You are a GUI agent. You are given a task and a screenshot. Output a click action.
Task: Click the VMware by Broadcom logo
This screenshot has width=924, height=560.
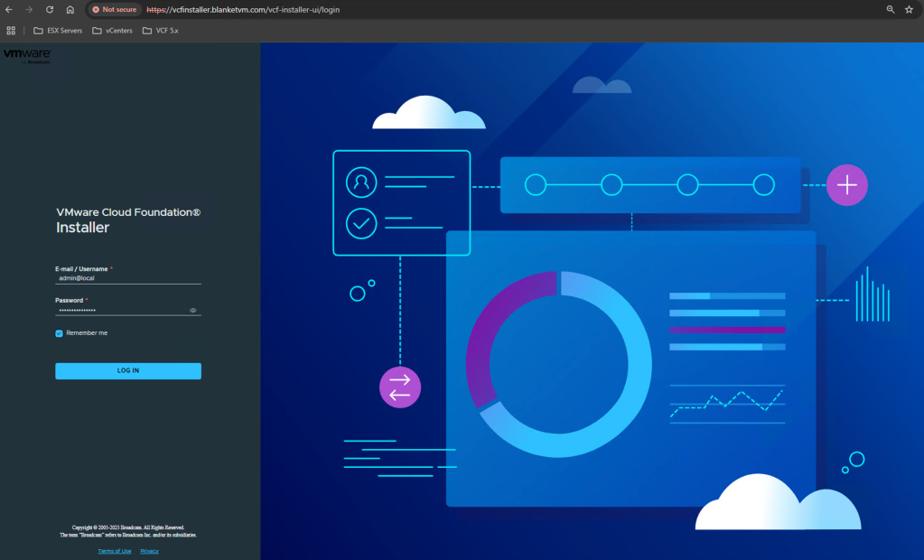pyautogui.click(x=26, y=56)
